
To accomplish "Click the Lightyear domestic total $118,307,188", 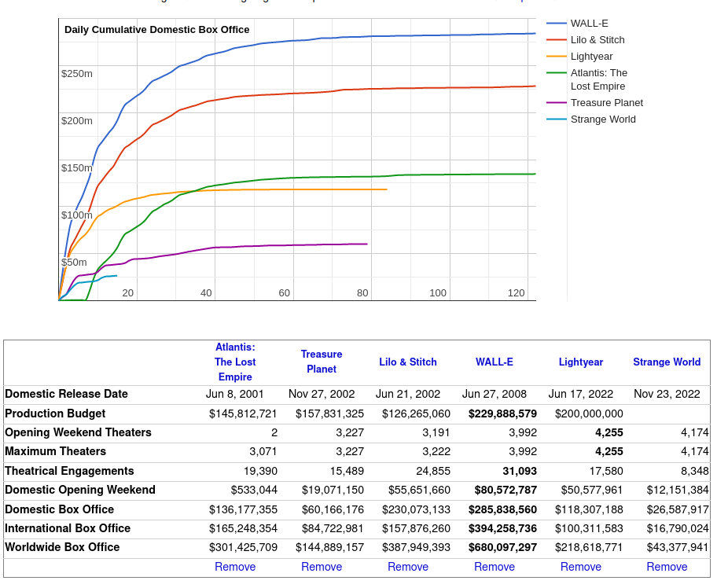I will tap(589, 509).
